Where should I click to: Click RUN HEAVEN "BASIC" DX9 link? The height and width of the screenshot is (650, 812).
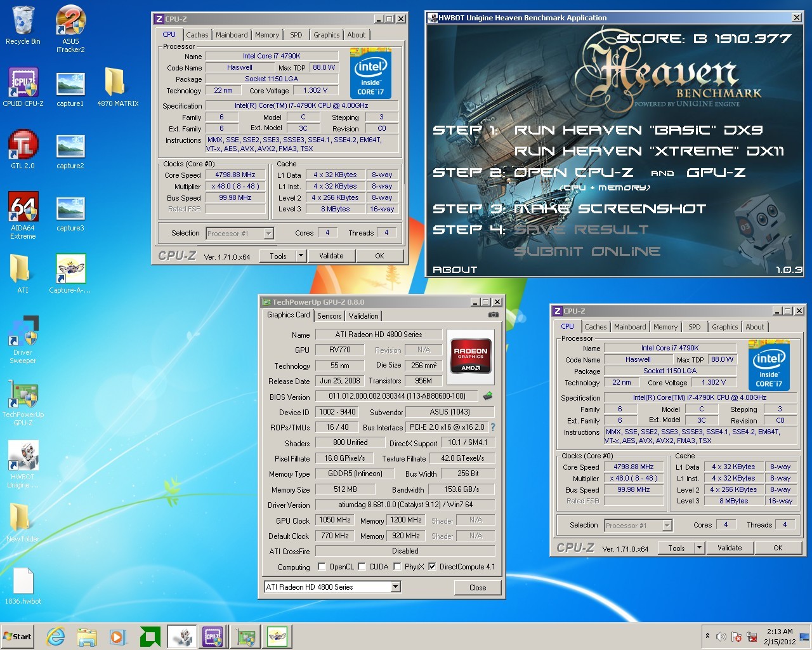click(x=638, y=130)
